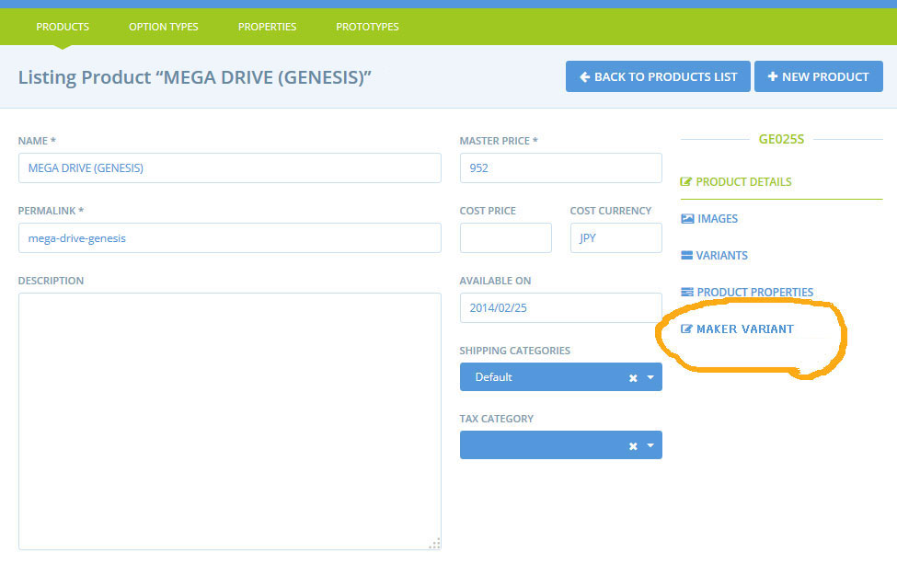
Task: Clear the Default shipping category with the x icon
Action: click(633, 378)
